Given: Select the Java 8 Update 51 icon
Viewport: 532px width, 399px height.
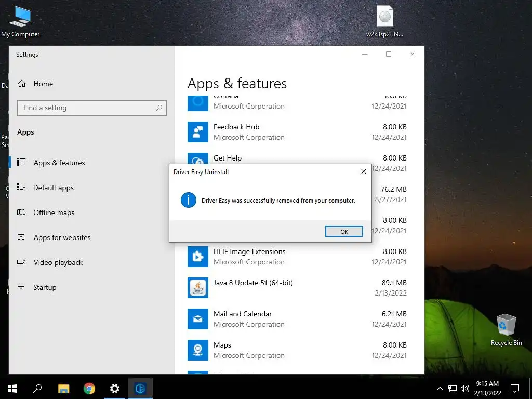Looking at the screenshot, I should (x=198, y=288).
